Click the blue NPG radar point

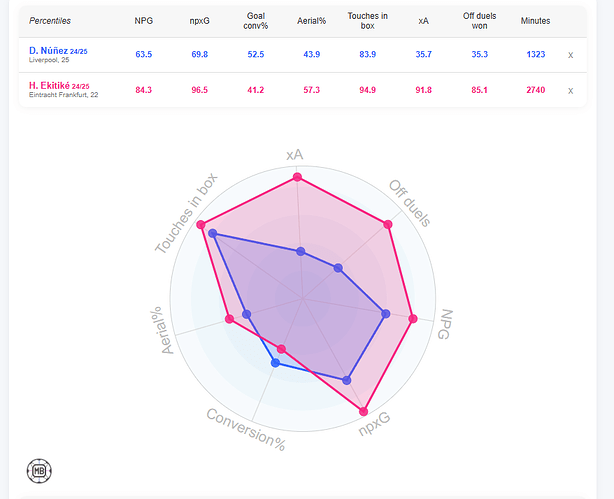pos(386,314)
